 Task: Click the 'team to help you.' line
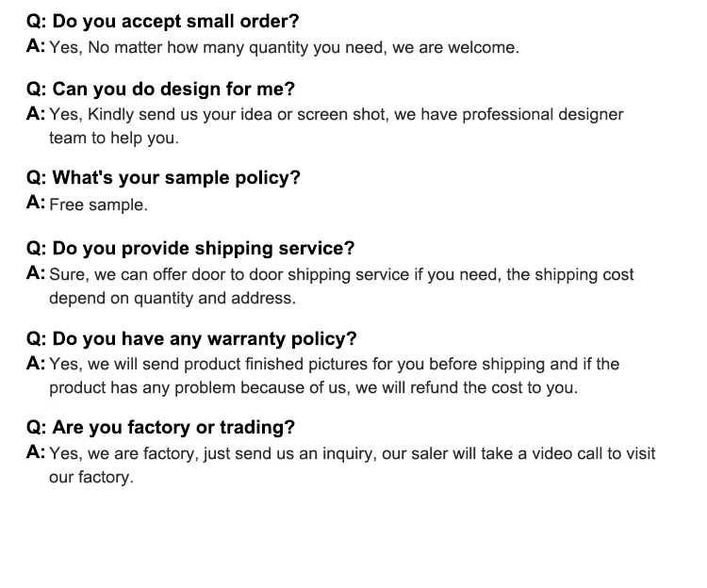tap(113, 138)
